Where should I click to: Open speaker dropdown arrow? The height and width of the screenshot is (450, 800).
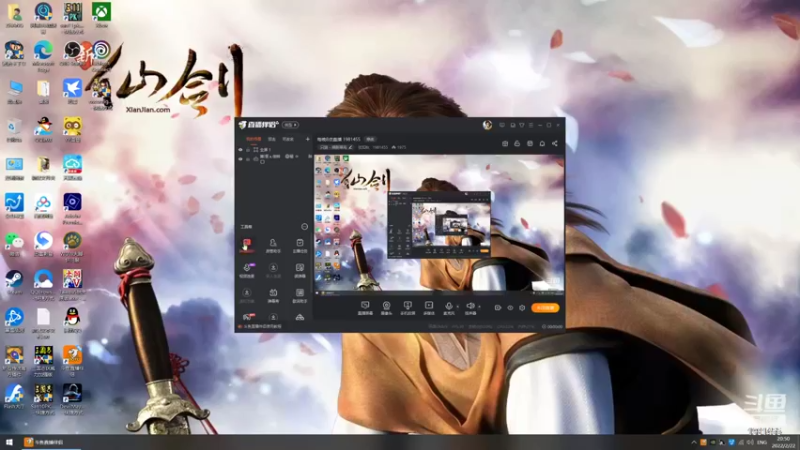[x=479, y=307]
